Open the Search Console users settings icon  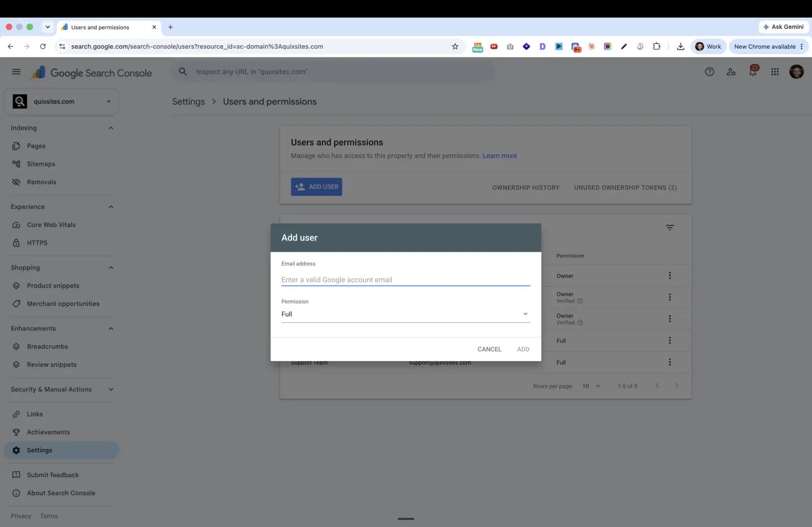pos(731,72)
